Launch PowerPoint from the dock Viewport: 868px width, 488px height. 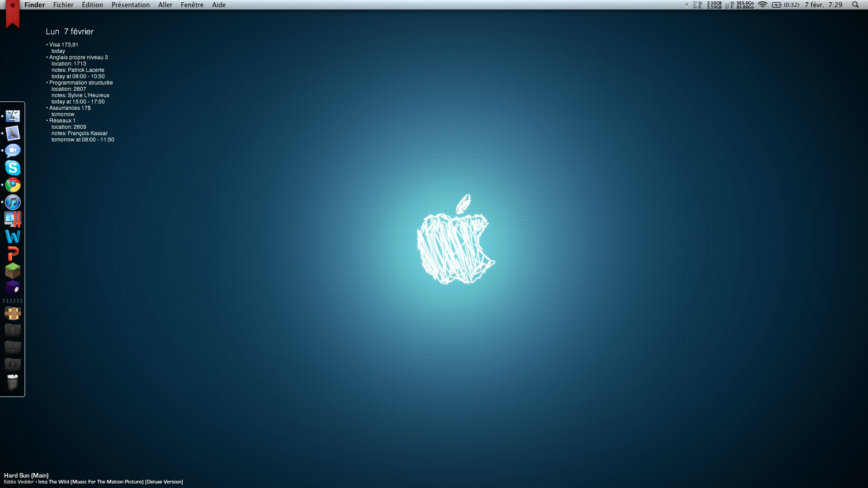[x=13, y=253]
